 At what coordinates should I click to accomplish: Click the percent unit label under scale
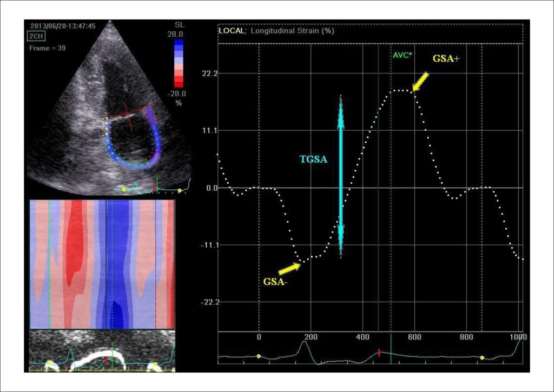coord(179,103)
